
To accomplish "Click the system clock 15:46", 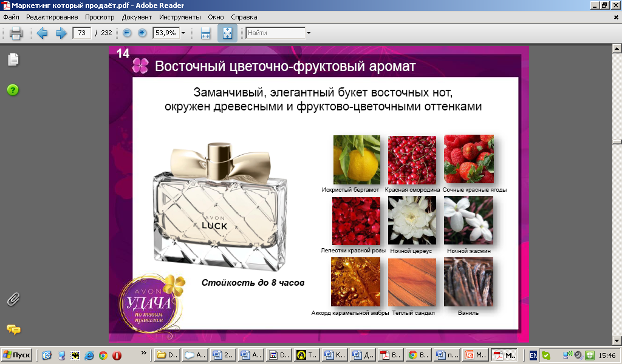I will (607, 356).
